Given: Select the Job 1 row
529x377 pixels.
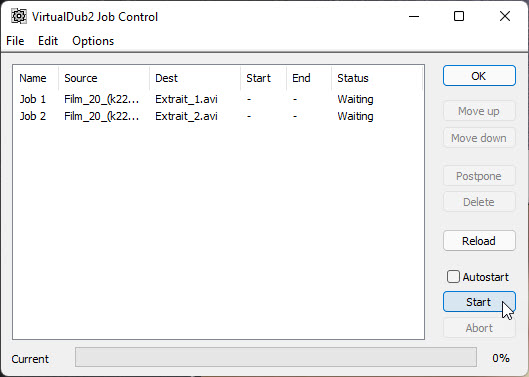Looking at the screenshot, I should click(x=218, y=99).
